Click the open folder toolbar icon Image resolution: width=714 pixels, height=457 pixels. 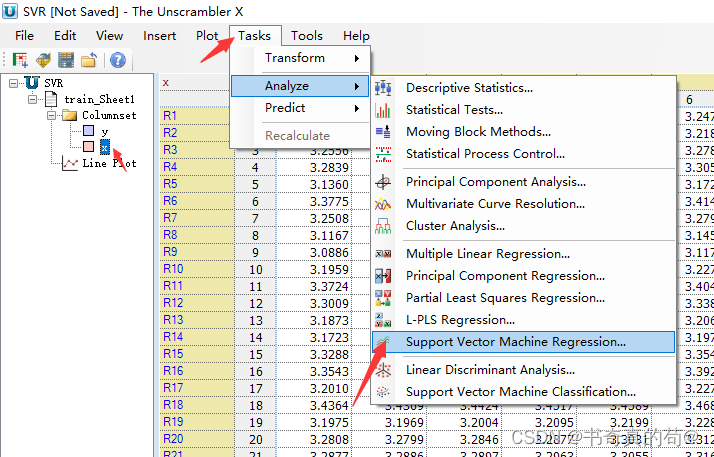89,60
